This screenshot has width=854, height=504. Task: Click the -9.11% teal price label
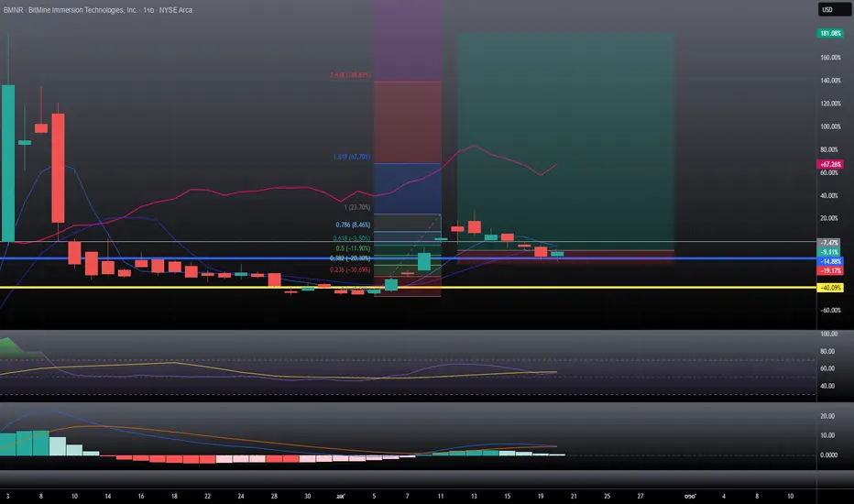click(830, 252)
